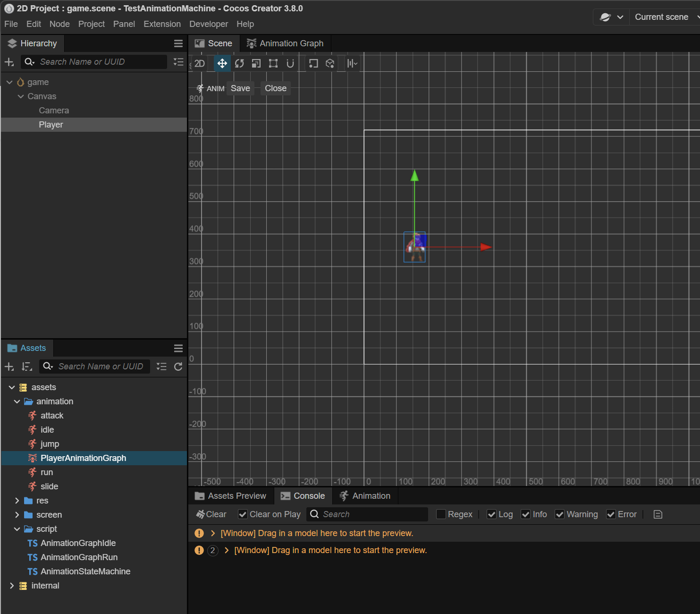700x614 pixels.
Task: Expand the res folder in Assets
Action: [17, 501]
